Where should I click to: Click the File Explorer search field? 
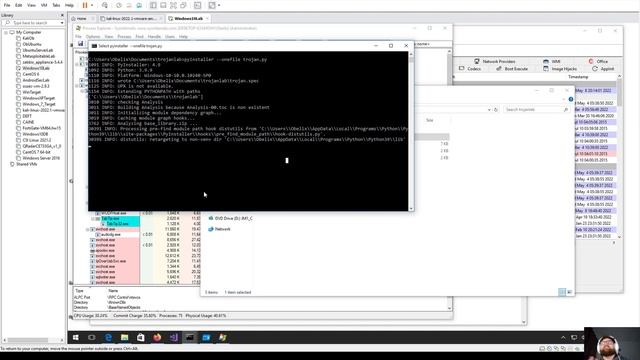pyautogui.click(x=536, y=109)
